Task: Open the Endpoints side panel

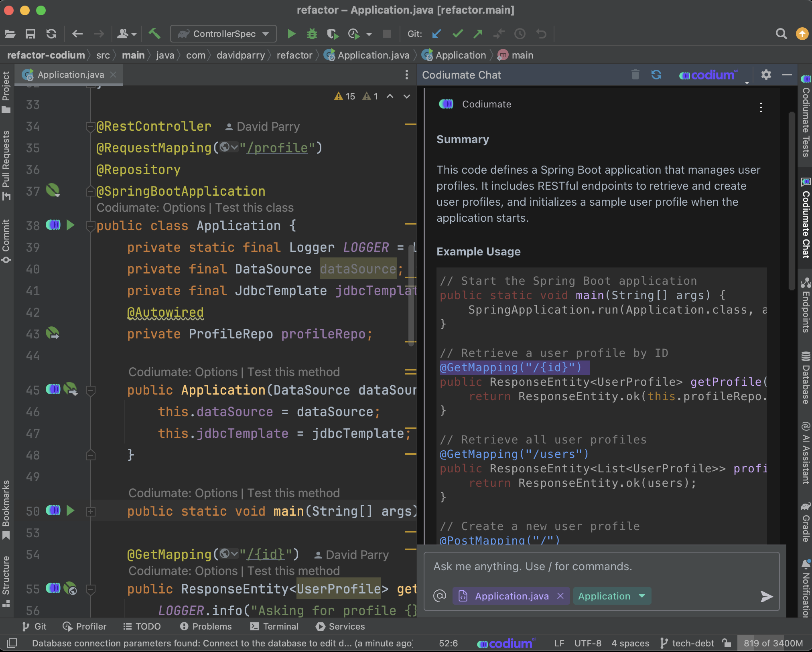Action: pos(806,305)
